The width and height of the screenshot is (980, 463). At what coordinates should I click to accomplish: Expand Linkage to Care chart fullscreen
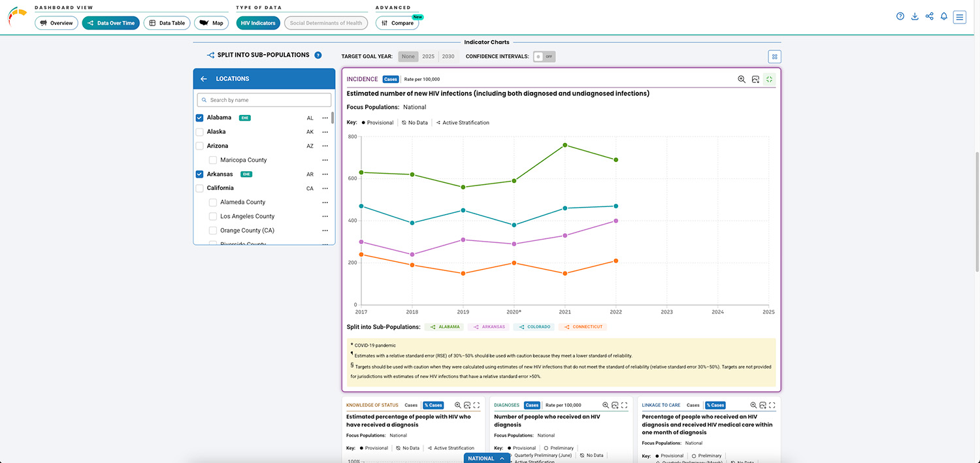pyautogui.click(x=772, y=406)
